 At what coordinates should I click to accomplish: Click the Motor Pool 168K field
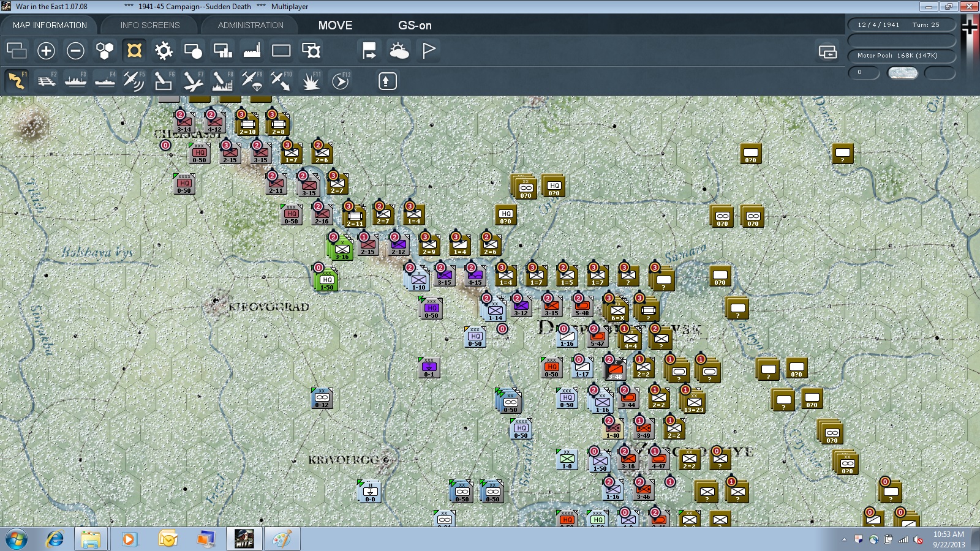tap(902, 56)
